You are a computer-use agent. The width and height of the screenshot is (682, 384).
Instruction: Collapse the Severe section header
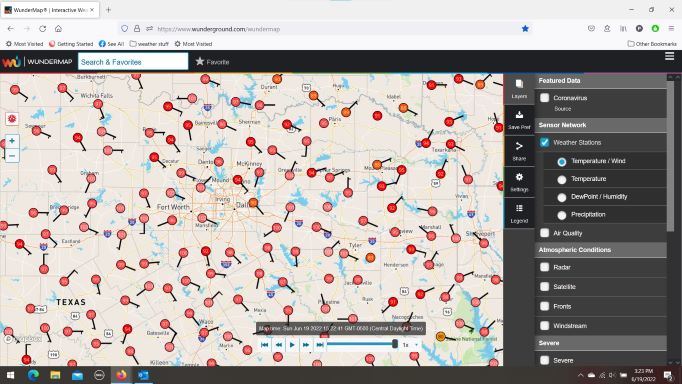(x=601, y=343)
